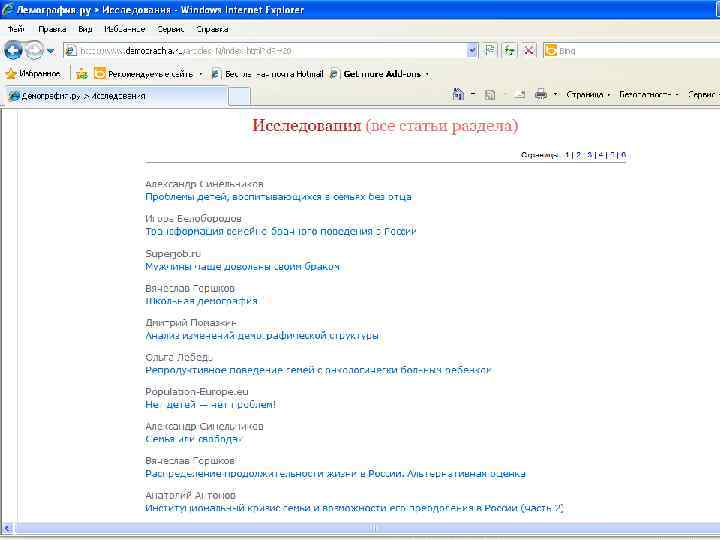Open 'все статьи раздела' heading link
The height and width of the screenshot is (540, 720).
point(442,125)
